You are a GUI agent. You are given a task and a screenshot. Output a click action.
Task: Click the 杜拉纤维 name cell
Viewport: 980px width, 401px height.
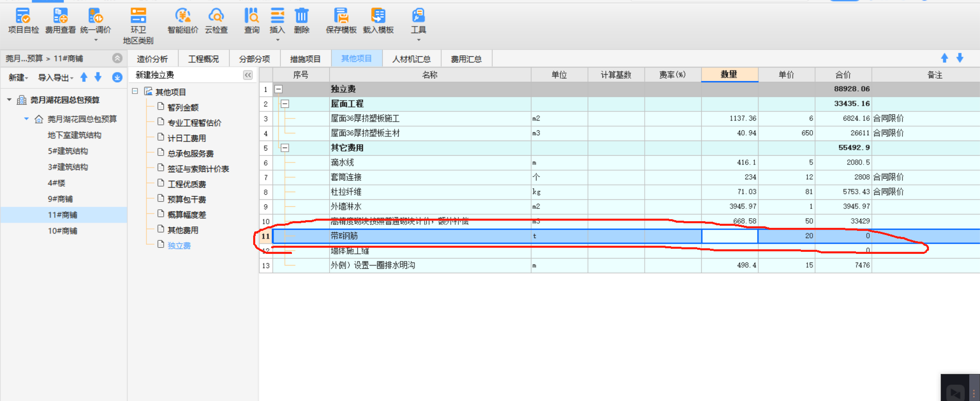[x=430, y=192]
